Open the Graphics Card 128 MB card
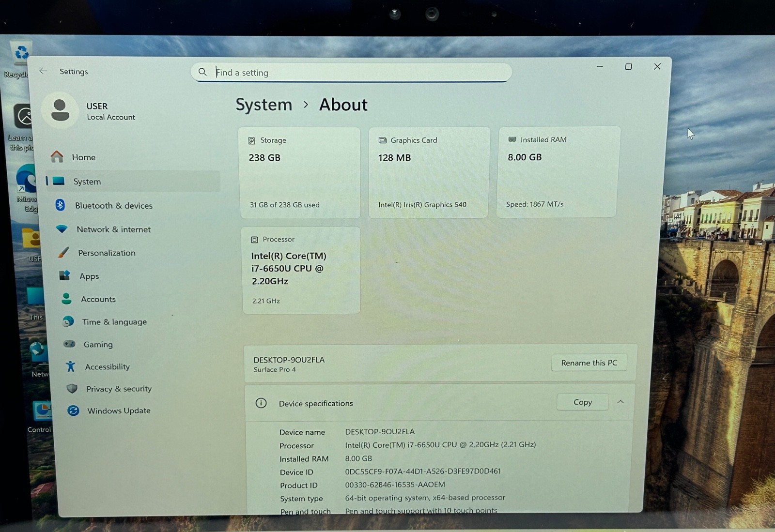 coord(429,172)
